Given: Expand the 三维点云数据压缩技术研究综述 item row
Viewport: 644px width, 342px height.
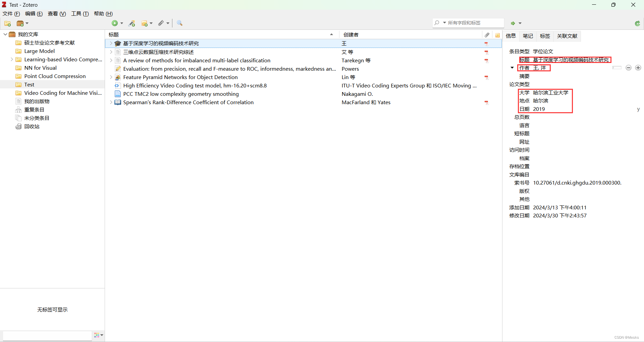Looking at the screenshot, I should click(111, 52).
